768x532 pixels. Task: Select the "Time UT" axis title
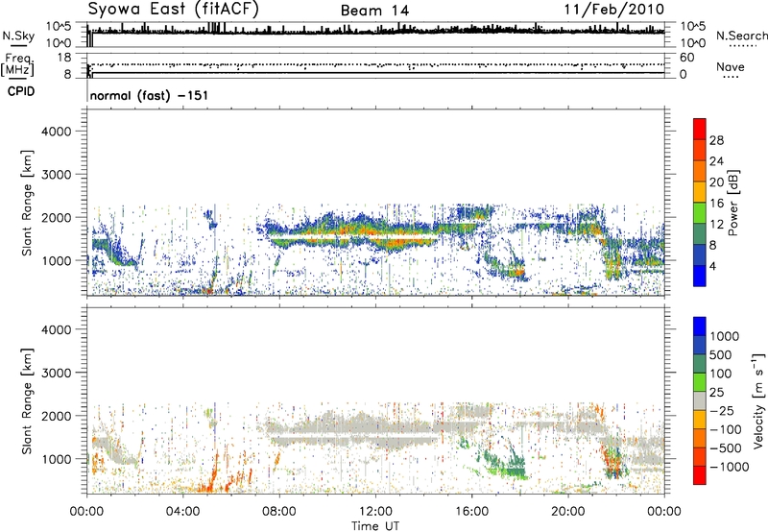click(x=375, y=526)
